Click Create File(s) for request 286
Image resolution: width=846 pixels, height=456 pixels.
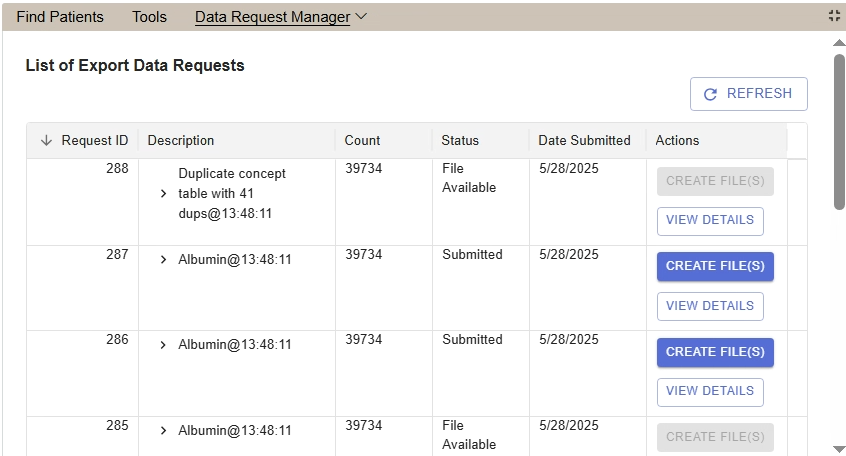(x=715, y=352)
